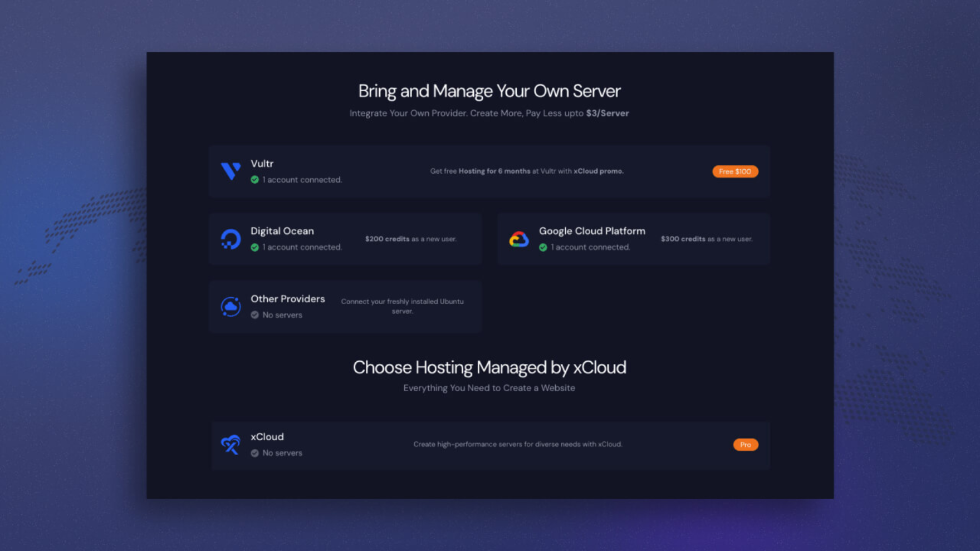The width and height of the screenshot is (980, 551).
Task: Click the Digital Ocean logo icon
Action: (x=231, y=239)
